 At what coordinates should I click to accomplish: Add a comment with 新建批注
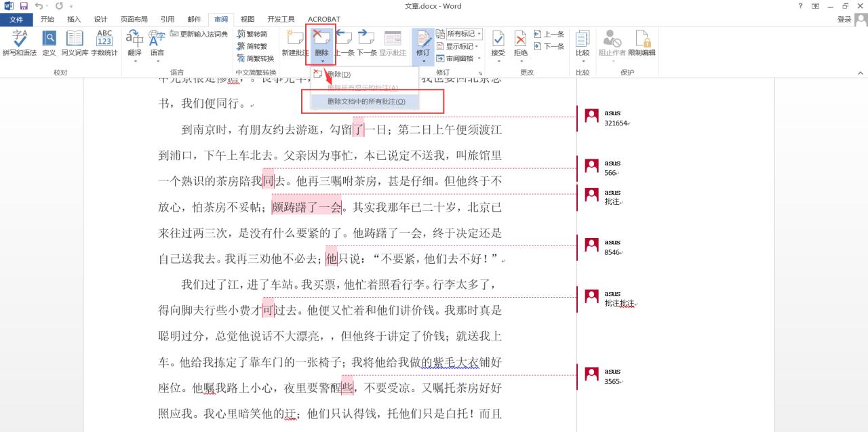tap(295, 43)
